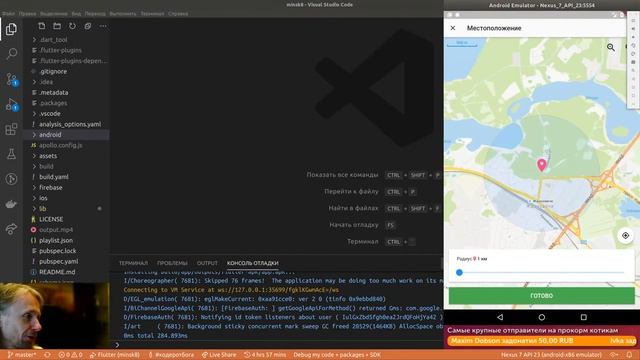Open the Extensions view
The height and width of the screenshot is (360, 640).
[11, 129]
